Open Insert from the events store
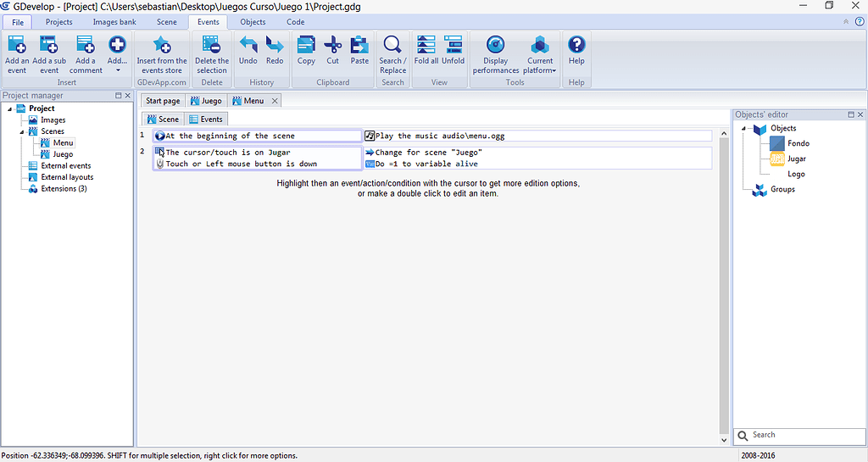The height and width of the screenshot is (462, 868). coord(162,53)
